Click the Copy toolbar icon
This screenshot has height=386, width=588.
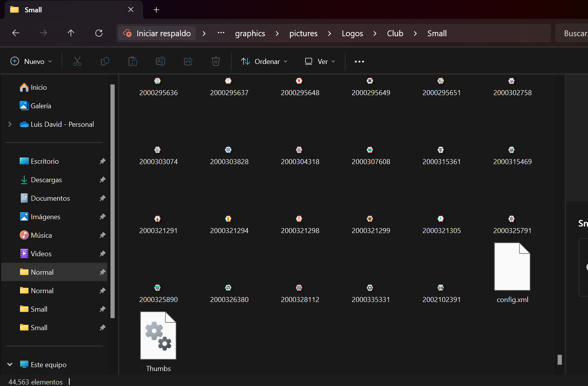[x=105, y=61]
